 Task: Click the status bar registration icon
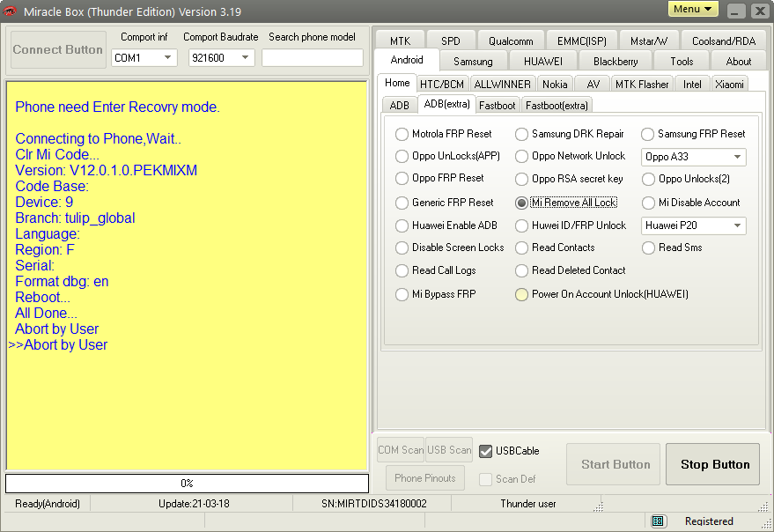(x=657, y=521)
